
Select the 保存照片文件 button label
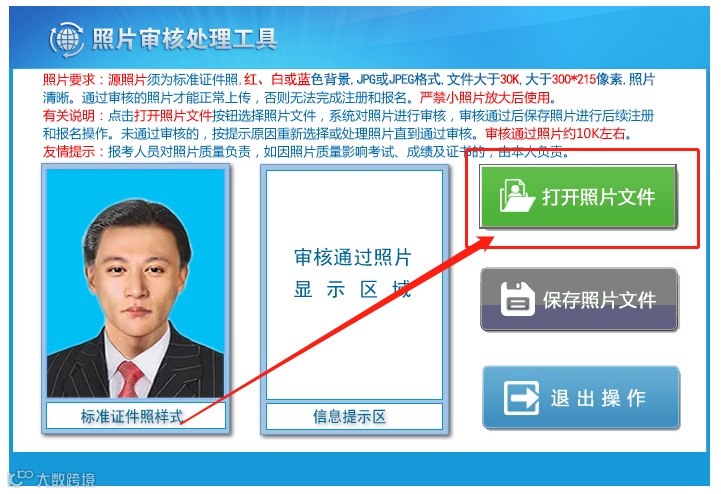point(599,300)
